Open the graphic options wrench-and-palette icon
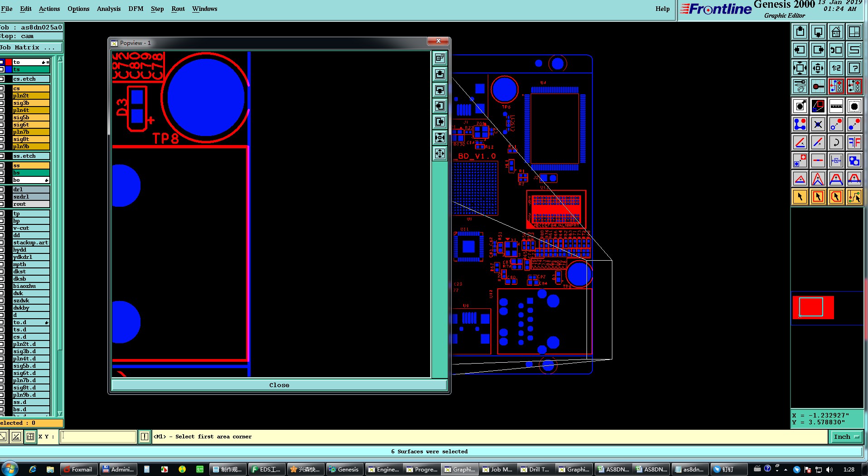This screenshot has height=476, width=868. pyautogui.click(x=800, y=86)
